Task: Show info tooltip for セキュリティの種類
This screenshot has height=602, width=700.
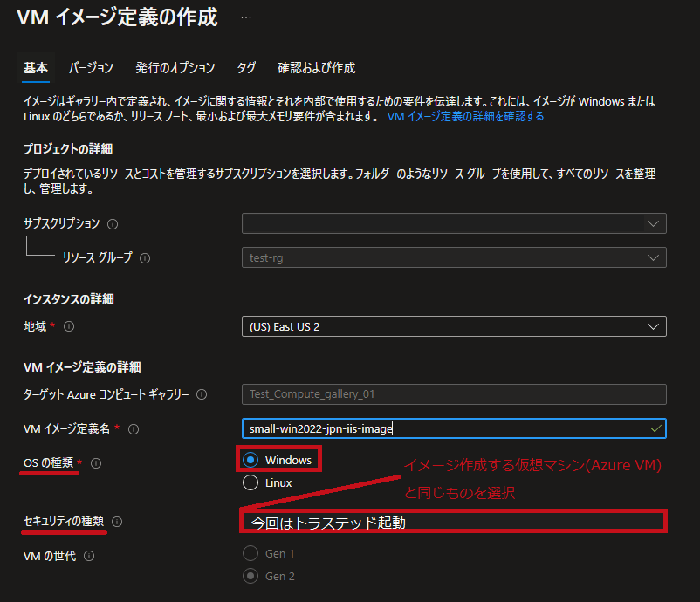Action: [x=117, y=522]
